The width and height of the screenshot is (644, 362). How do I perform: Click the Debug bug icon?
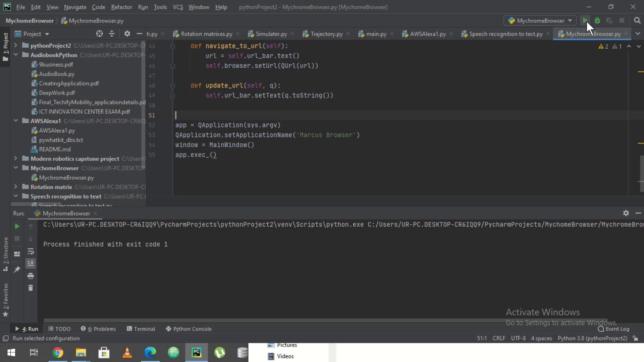click(597, 20)
